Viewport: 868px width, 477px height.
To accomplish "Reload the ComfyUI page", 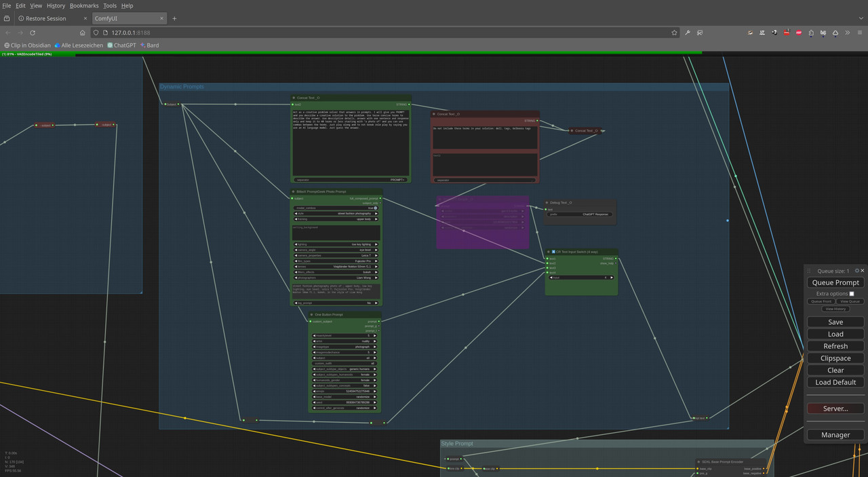I will pyautogui.click(x=33, y=33).
